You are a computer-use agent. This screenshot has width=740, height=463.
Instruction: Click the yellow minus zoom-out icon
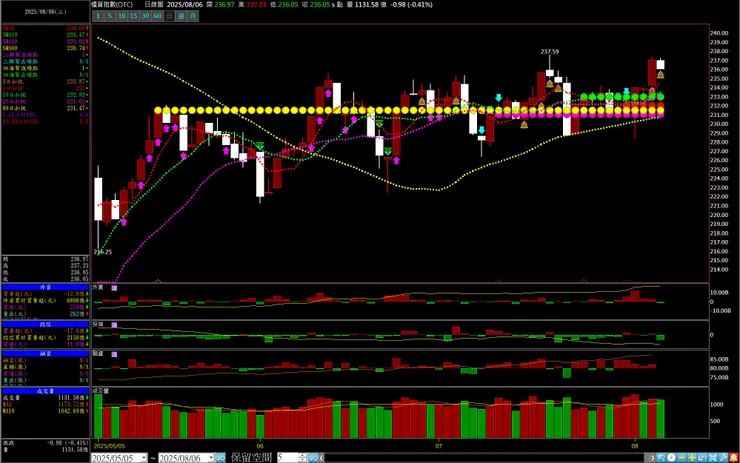click(681, 457)
